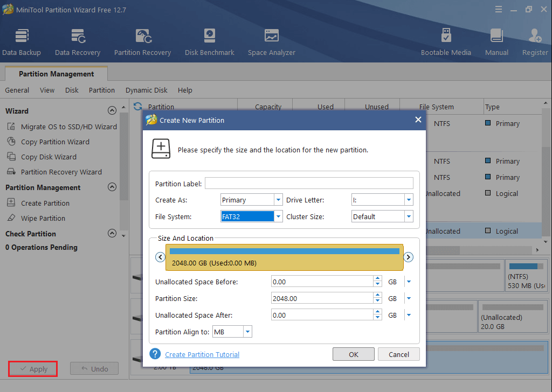Image resolution: width=552 pixels, height=392 pixels.
Task: Refresh the partition list
Action: pyautogui.click(x=137, y=106)
